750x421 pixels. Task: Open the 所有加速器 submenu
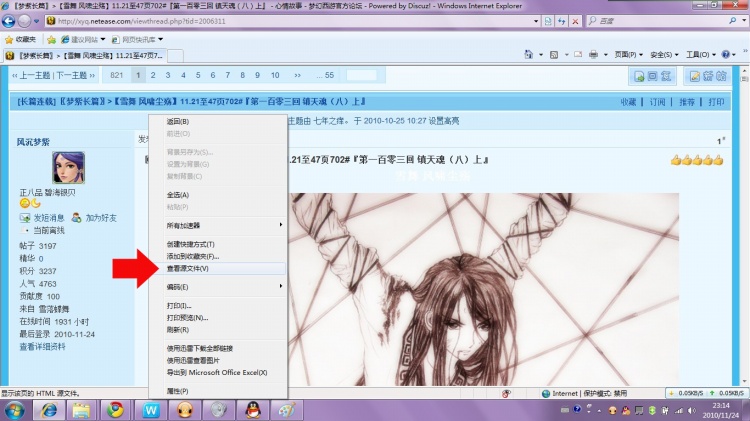(219, 225)
